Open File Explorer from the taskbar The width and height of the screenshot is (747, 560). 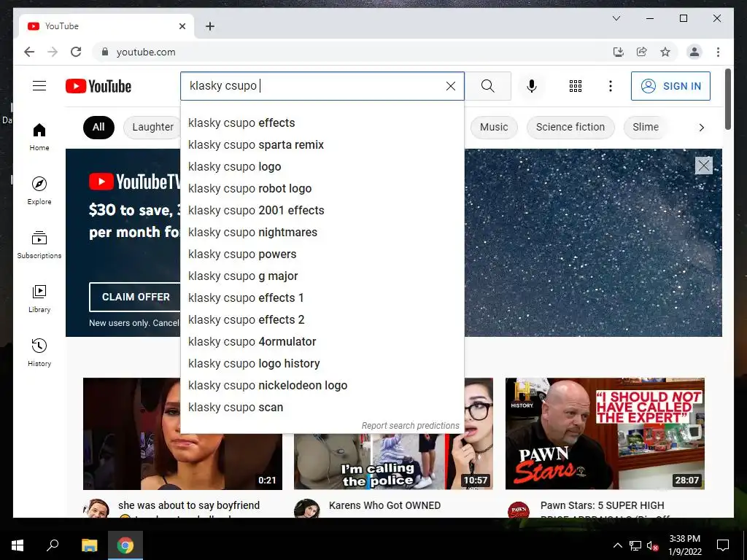click(x=89, y=545)
